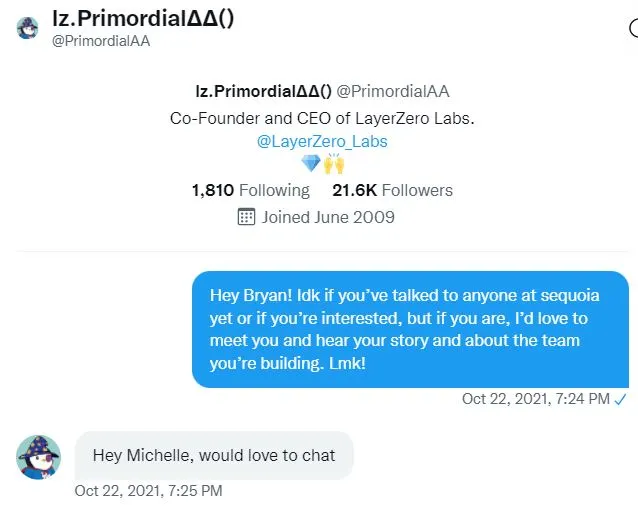
Task: Open the small penguin avatar in conversation header
Action: pos(27,28)
